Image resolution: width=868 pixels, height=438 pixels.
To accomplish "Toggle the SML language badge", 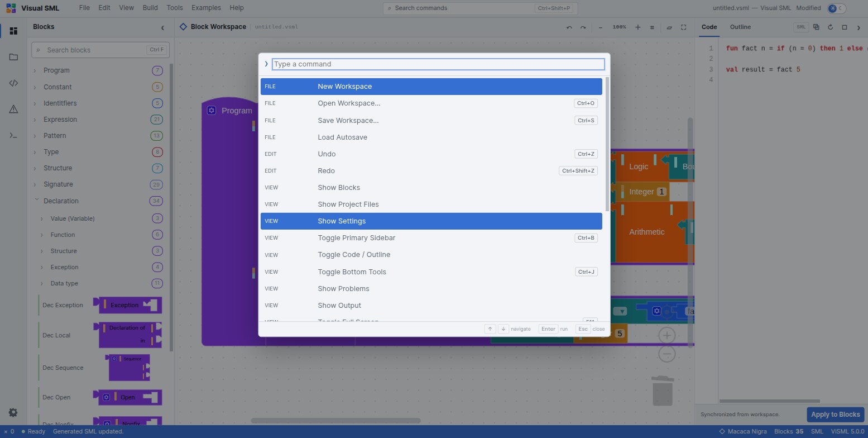I will [801, 27].
